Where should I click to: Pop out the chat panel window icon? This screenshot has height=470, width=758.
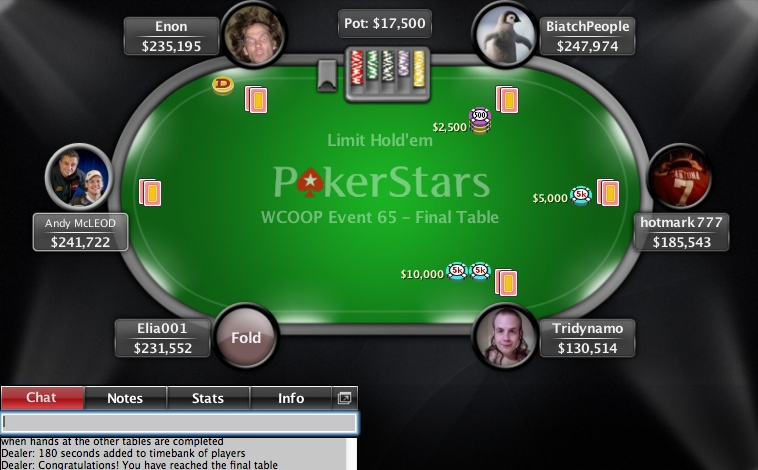(x=345, y=398)
